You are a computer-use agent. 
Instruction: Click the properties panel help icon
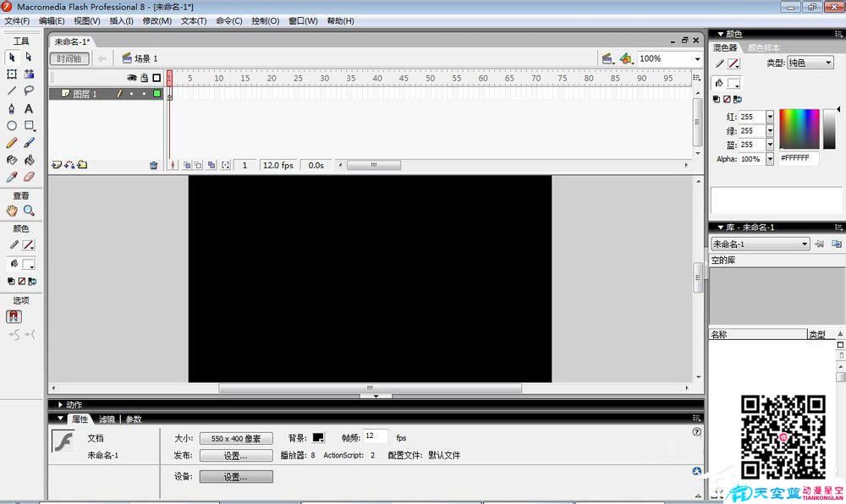coord(696,432)
